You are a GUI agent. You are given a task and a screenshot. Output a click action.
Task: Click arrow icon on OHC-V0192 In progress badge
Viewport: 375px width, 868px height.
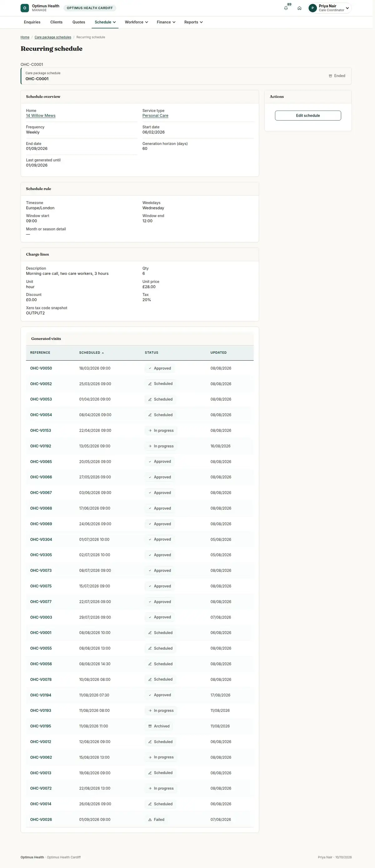(x=150, y=446)
